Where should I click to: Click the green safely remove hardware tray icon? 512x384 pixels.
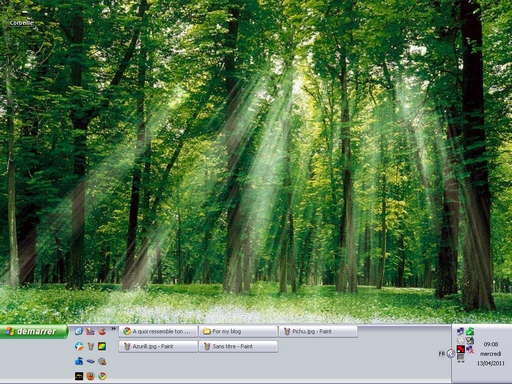[470, 331]
